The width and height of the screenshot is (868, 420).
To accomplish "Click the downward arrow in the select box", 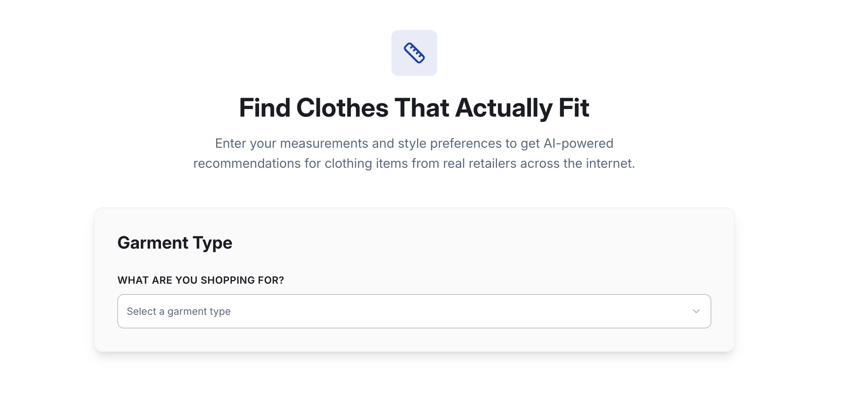I will tap(696, 311).
